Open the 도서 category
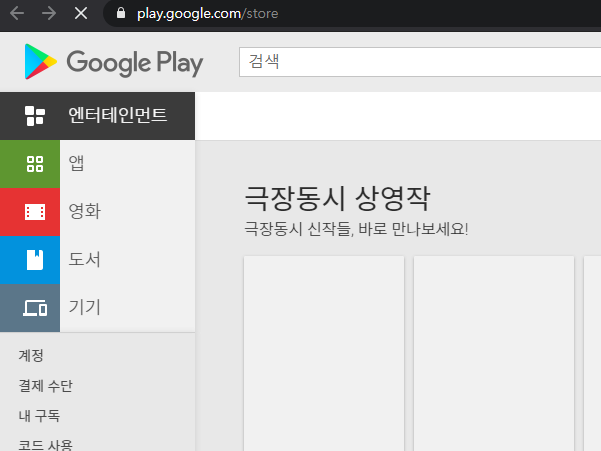Viewport: 601px width, 451px height. 84,259
